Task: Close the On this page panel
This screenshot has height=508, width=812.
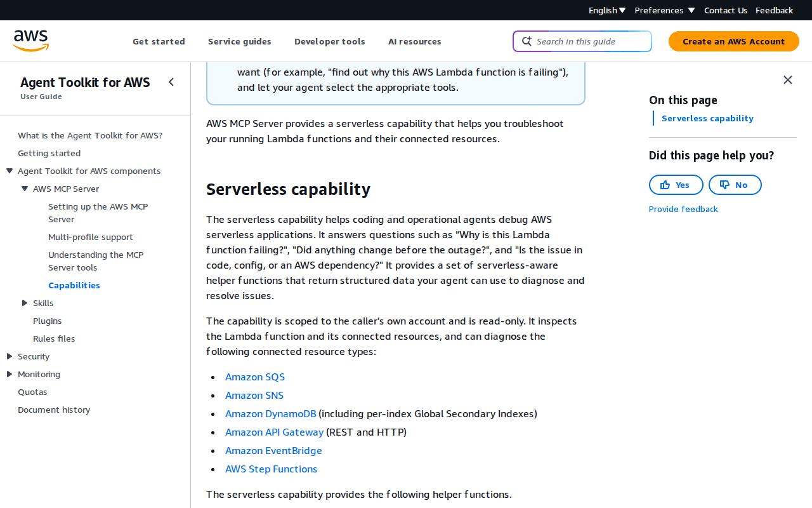Action: (788, 80)
